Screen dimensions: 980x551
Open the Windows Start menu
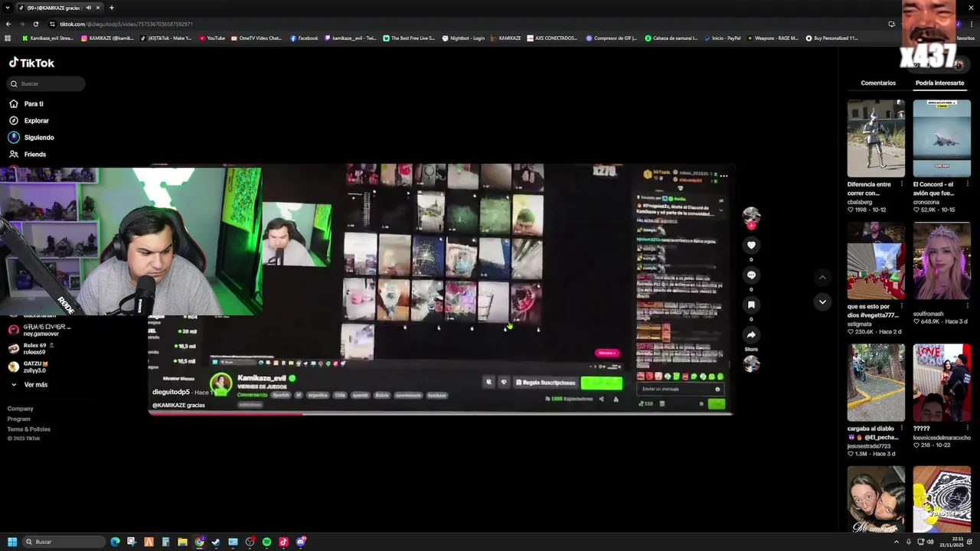[12, 542]
